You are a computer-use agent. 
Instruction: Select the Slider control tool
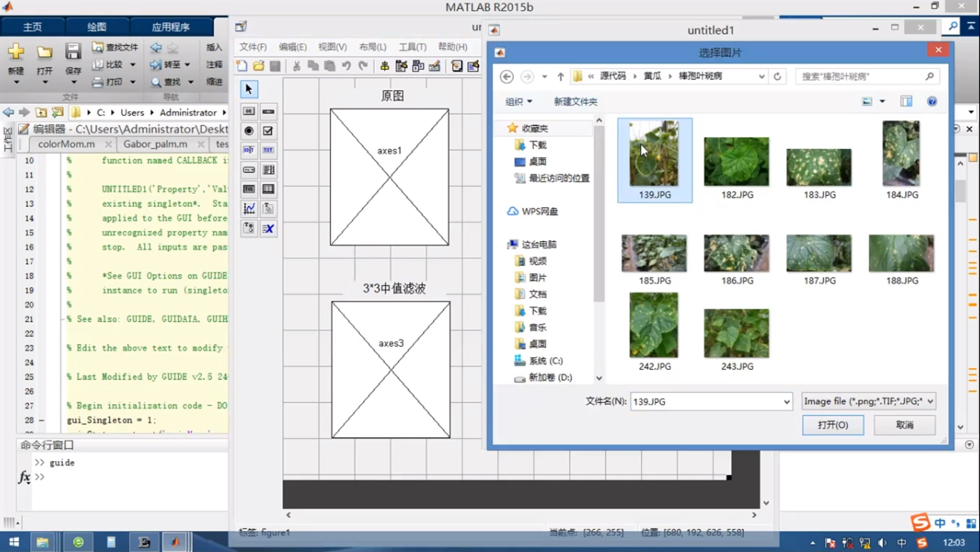coord(268,111)
